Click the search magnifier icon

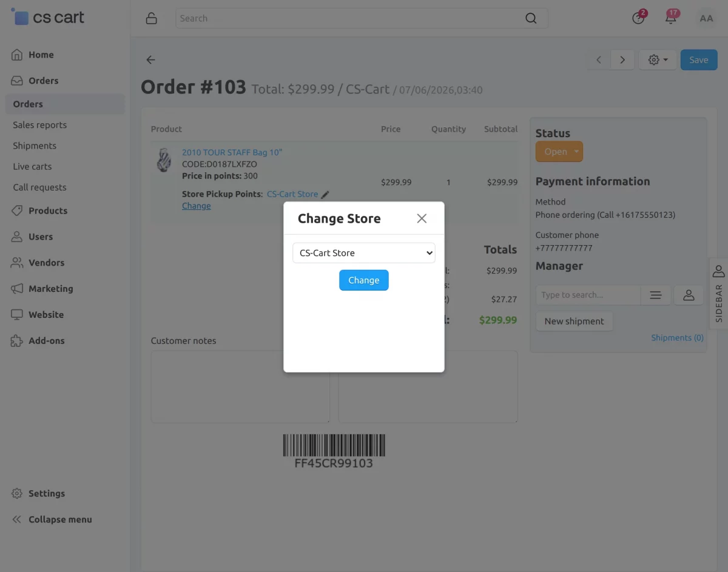[531, 18]
